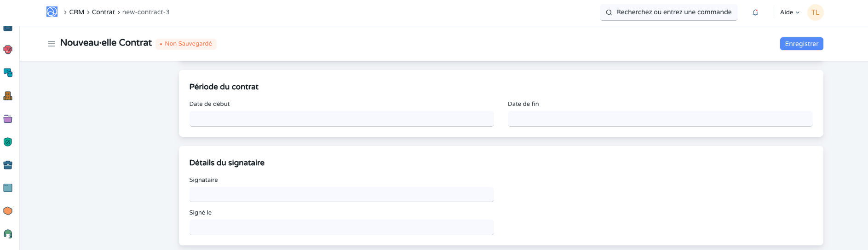Focus the Date de début field
Image resolution: width=868 pixels, height=250 pixels.
click(341, 118)
